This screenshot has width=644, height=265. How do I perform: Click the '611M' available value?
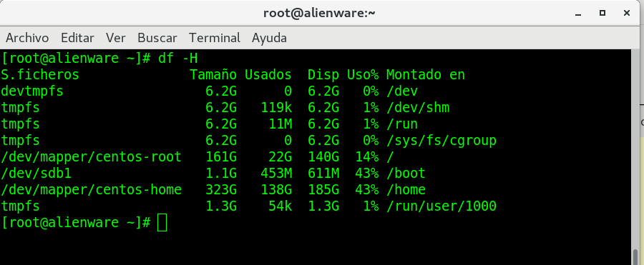[323, 173]
